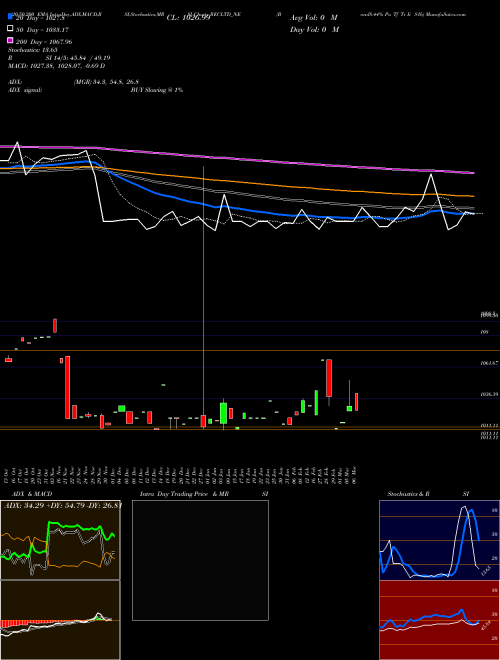Click the white 50 Day legend swatch
This screenshot has width=500, height=660.
[10, 29]
